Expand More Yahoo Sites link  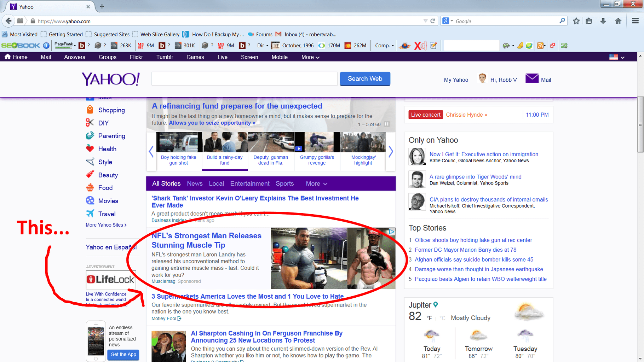pos(106,225)
